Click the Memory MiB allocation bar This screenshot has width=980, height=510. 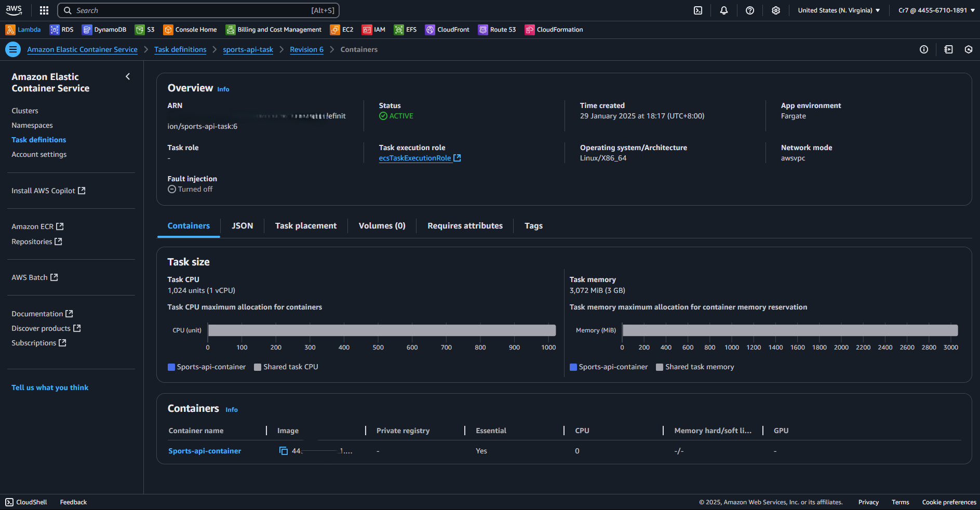tap(790, 330)
